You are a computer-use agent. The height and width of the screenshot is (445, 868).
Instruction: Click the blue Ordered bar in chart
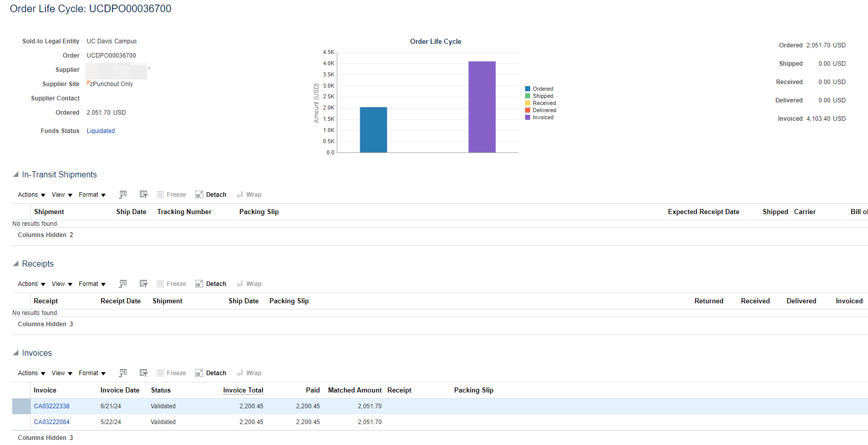[x=374, y=130]
